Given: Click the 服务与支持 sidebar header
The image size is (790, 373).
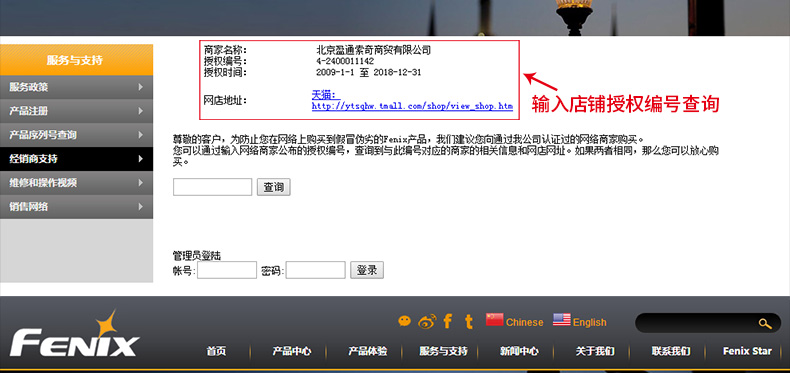Looking at the screenshot, I should pos(76,60).
